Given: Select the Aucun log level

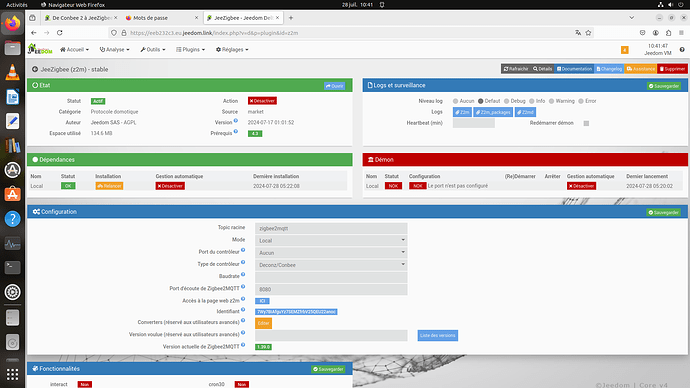Looking at the screenshot, I should 455,101.
